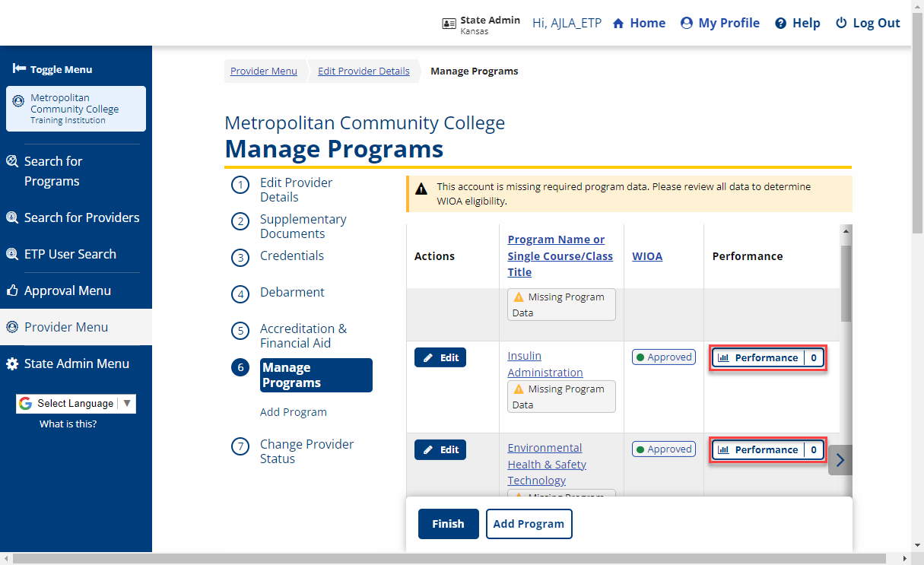Click the Home house icon
Image resolution: width=924 pixels, height=565 pixels.
[618, 24]
